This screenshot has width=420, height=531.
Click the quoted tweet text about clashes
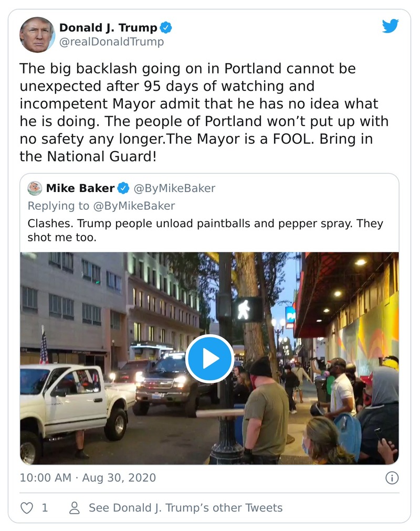click(205, 230)
